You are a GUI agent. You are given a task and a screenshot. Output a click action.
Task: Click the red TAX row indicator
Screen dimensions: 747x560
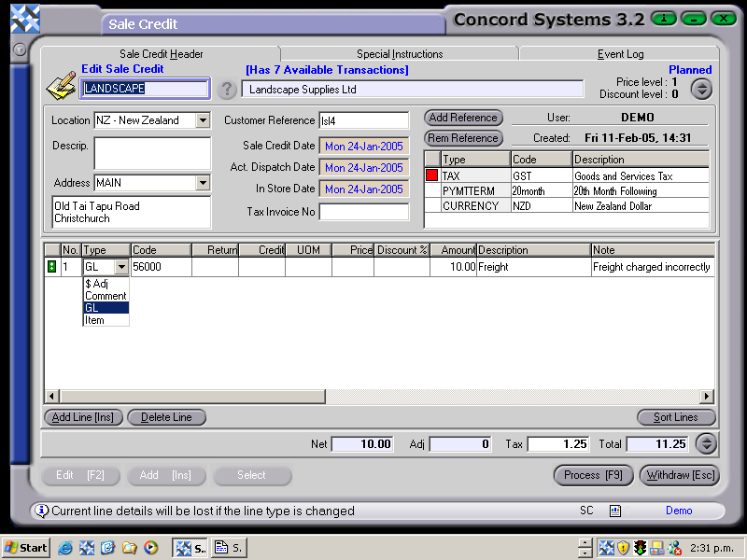(x=431, y=175)
